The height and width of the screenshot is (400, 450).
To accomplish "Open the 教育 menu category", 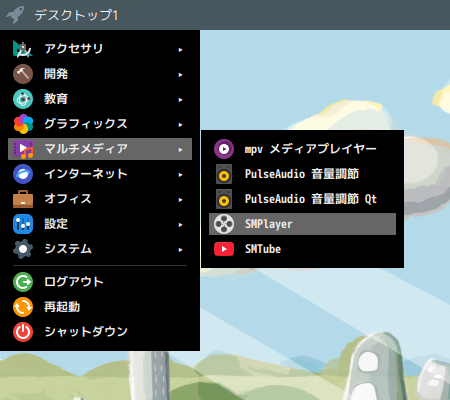I will point(100,99).
